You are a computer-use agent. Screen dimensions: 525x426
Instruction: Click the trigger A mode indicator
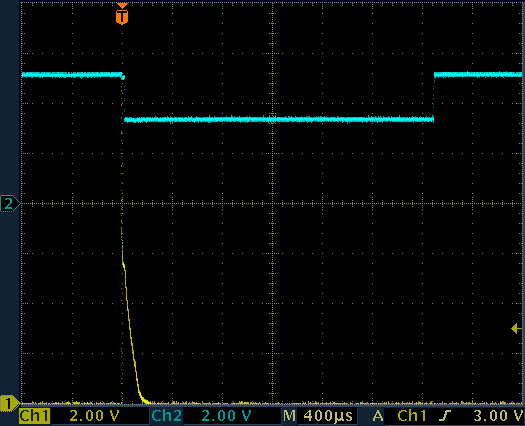pos(378,416)
